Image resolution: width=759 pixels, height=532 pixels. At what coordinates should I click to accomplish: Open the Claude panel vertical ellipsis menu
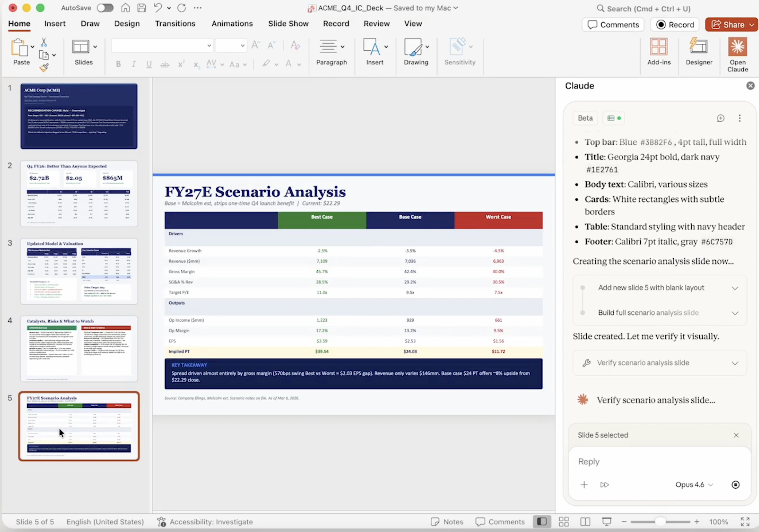click(x=740, y=118)
